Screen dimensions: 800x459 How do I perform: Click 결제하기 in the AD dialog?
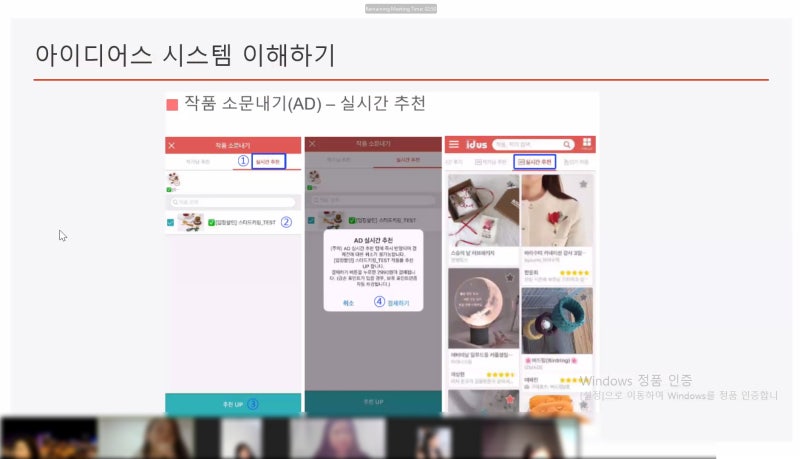coord(398,303)
